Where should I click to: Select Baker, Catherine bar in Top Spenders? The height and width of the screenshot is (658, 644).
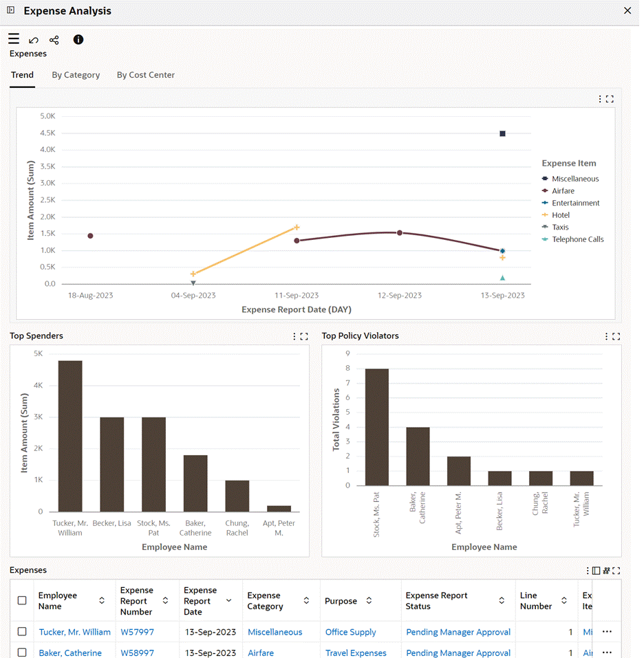(x=195, y=483)
